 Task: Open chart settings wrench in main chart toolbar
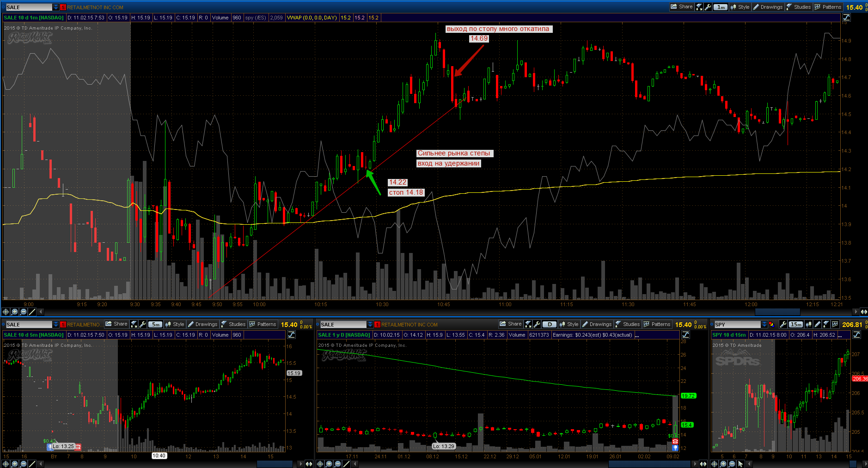(708, 7)
